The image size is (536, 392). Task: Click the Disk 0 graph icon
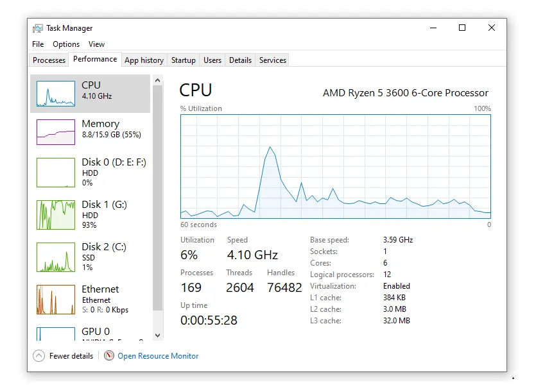pos(56,172)
